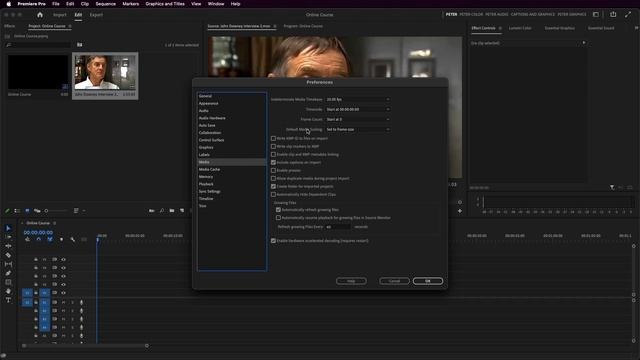Click Cancel in the Preferences dialog
The width and height of the screenshot is (640, 360).
(x=394, y=281)
